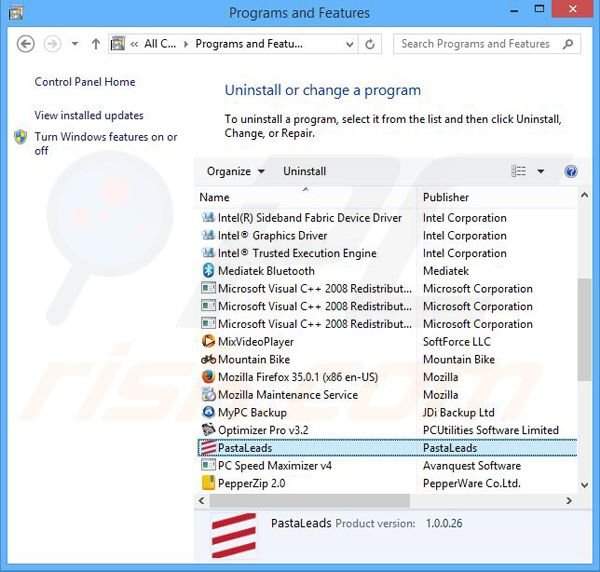Select the 'Mountain Bike' program name
Viewport: 600px width, 572px height.
pyautogui.click(x=254, y=359)
